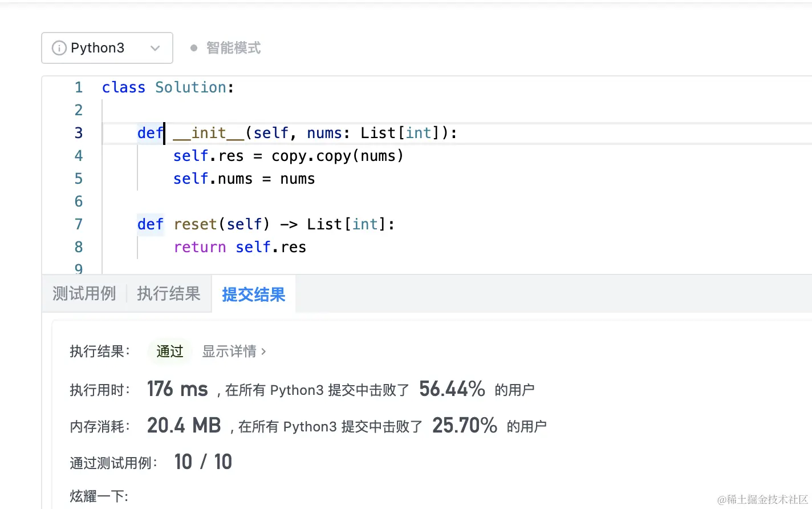The image size is (812, 509).
Task: Click the 176 ms runtime value
Action: tap(177, 389)
